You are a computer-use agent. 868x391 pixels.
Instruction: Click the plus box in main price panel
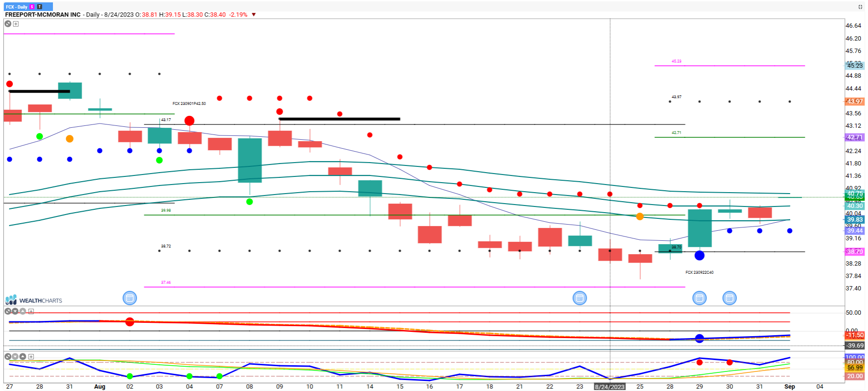tap(16, 24)
